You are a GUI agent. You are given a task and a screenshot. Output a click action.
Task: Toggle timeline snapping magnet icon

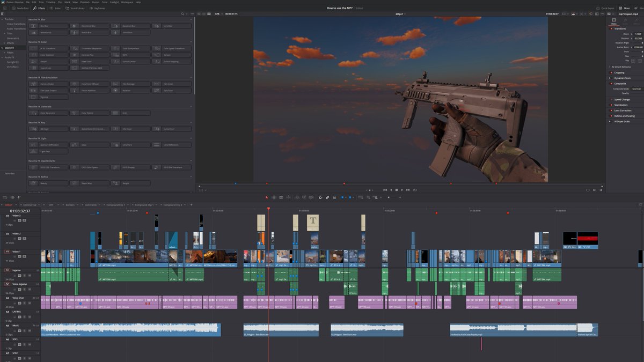pos(320,197)
